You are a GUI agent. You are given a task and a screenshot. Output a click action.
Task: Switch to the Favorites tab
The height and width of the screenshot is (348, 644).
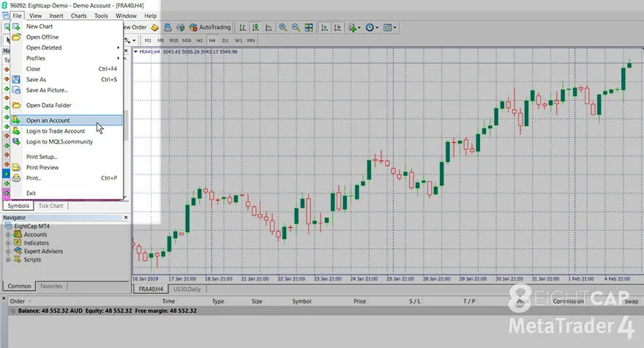click(x=51, y=286)
